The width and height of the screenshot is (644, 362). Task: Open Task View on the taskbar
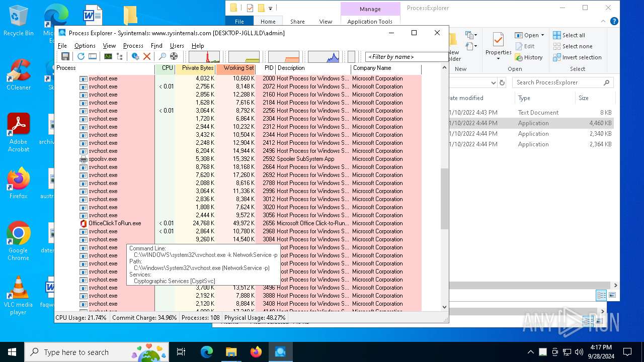pyautogui.click(x=181, y=352)
